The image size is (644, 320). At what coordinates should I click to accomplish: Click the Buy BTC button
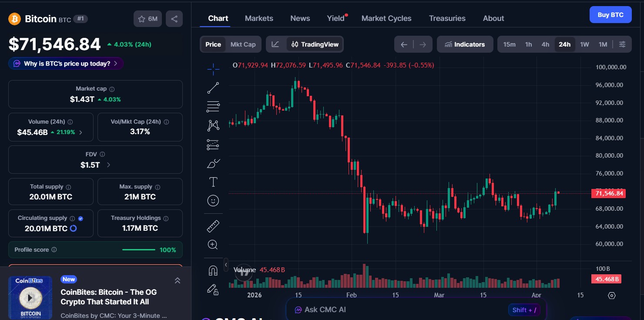coord(610,14)
